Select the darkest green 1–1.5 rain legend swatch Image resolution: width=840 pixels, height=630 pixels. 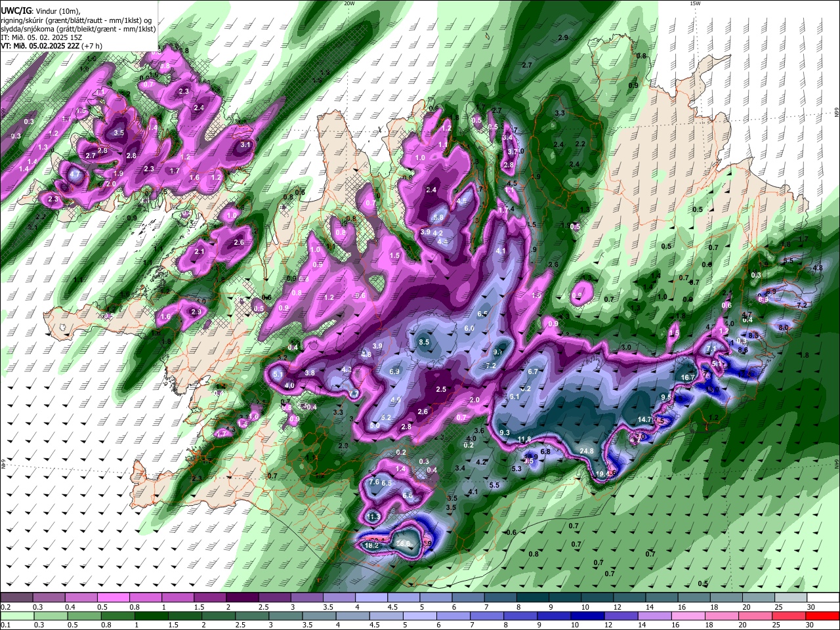[151, 616]
